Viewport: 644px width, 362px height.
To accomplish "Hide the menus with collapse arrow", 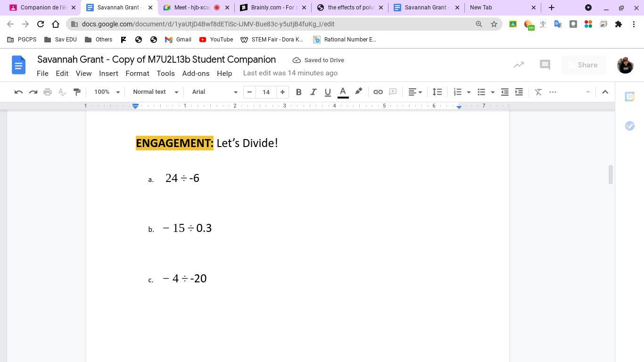I will point(605,92).
